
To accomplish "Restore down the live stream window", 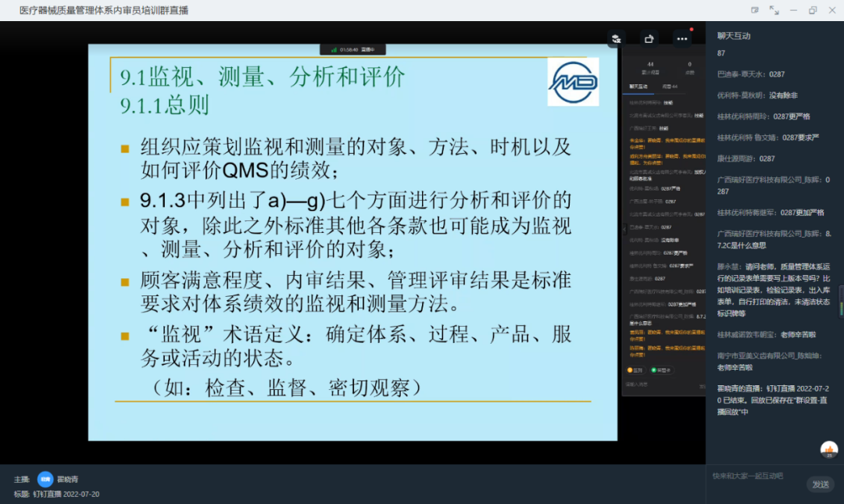I will point(813,10).
